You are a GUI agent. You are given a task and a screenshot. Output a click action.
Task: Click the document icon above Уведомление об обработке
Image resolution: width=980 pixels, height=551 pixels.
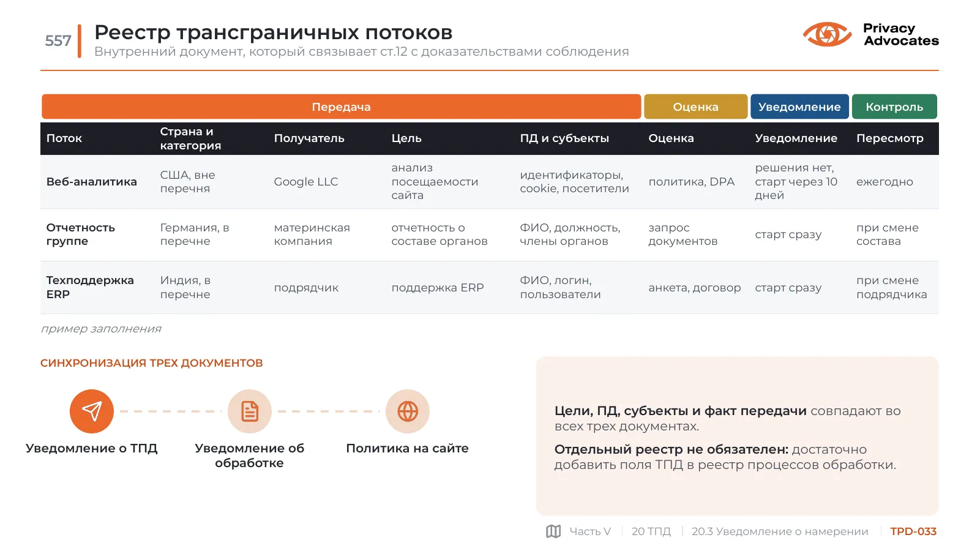(x=250, y=411)
